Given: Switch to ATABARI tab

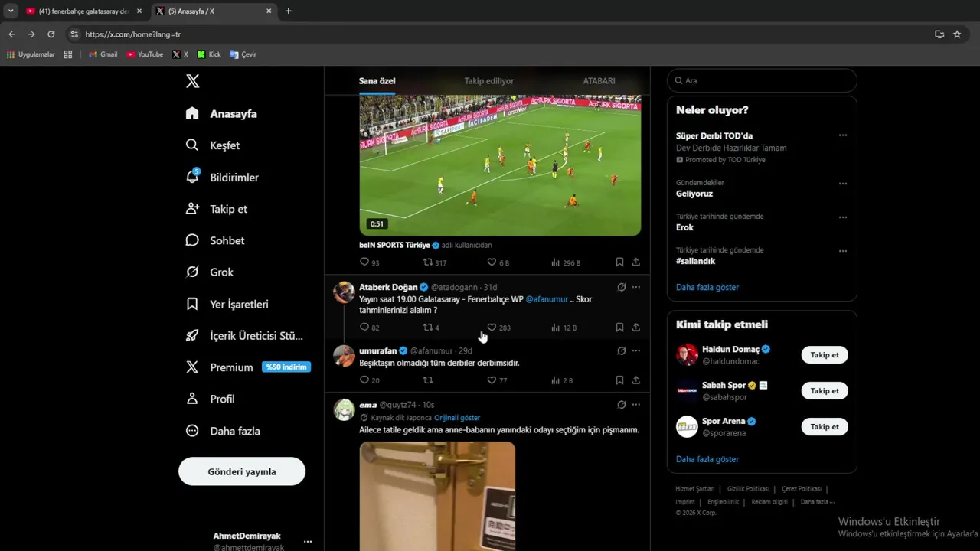Looking at the screenshot, I should click(599, 80).
